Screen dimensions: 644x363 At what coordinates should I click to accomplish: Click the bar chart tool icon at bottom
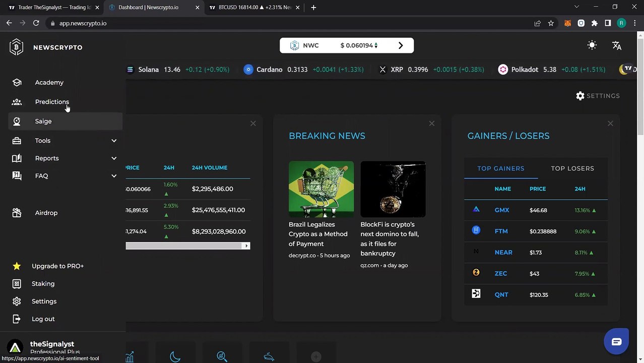point(130,356)
